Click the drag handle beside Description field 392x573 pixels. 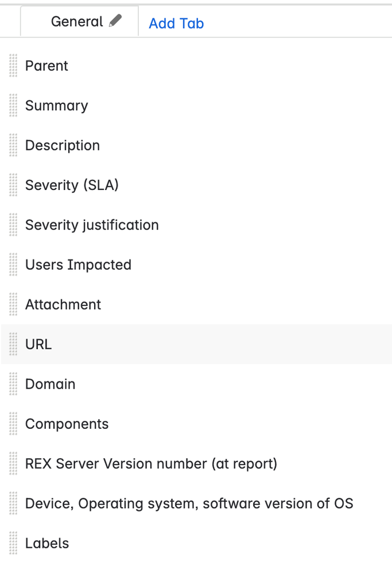[12, 145]
